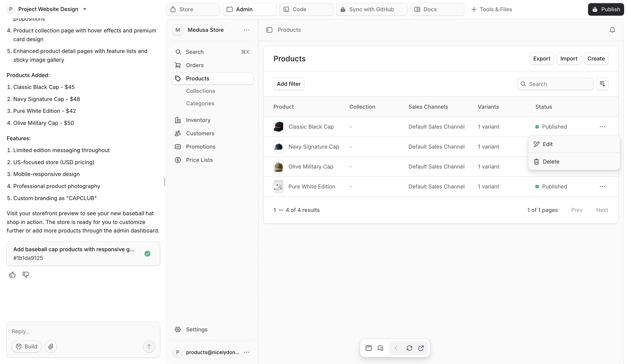
Task: Click the Sales Channels column header
Action: (428, 106)
